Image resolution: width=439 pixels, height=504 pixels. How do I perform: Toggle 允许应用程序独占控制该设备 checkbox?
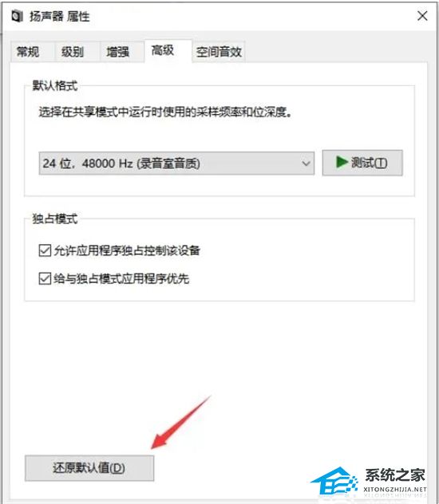(x=45, y=250)
